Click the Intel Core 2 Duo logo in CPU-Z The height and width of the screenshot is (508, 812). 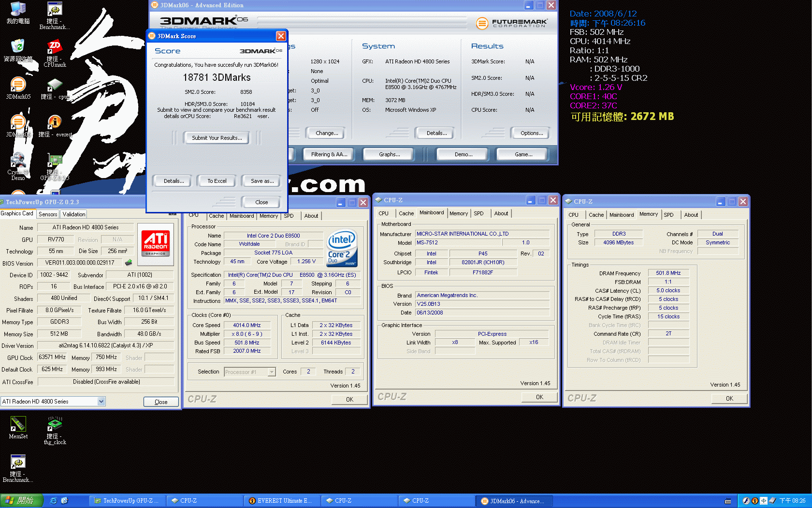(342, 248)
